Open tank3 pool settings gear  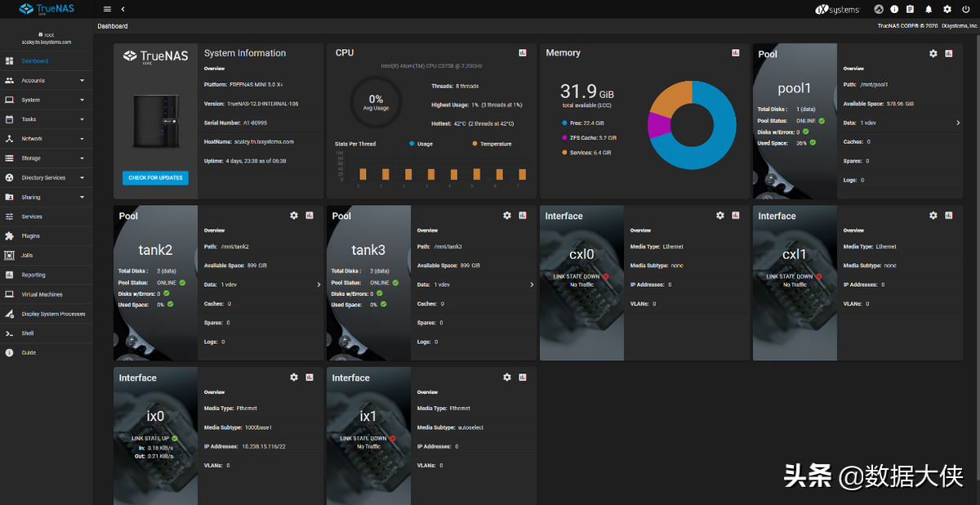pos(507,215)
